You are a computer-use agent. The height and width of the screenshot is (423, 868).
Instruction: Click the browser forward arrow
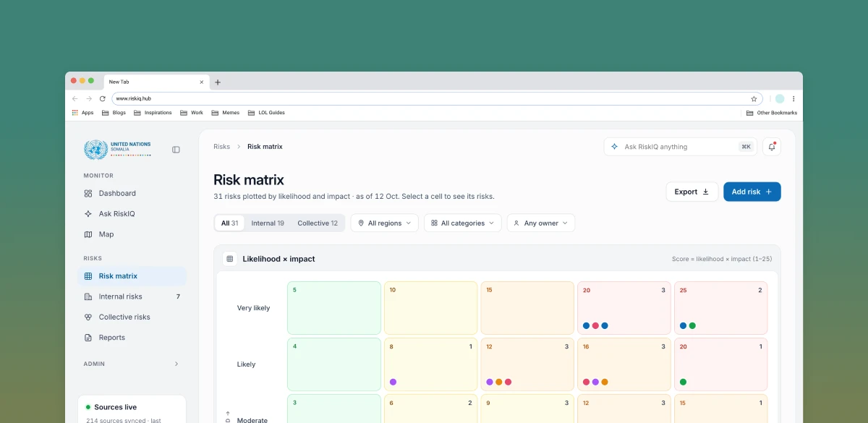coord(89,98)
